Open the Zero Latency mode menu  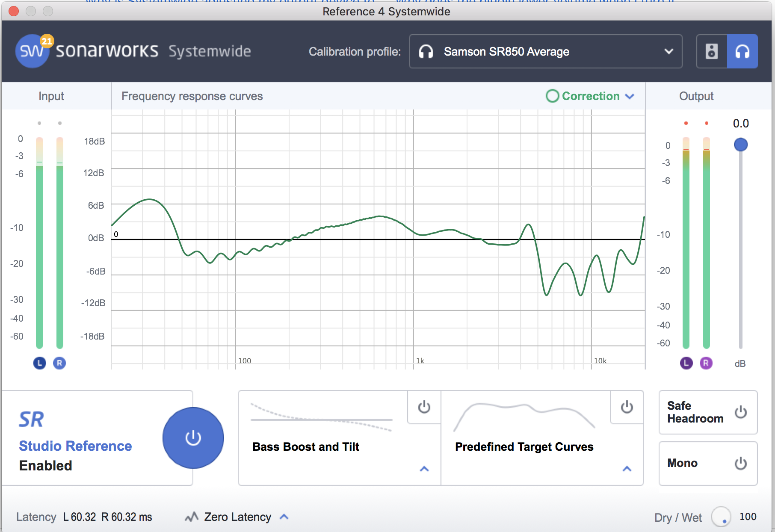[284, 517]
